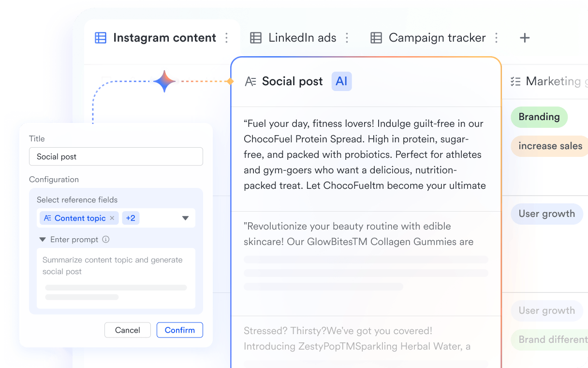Click the AI badge next to Social post
Viewport: 588px width, 368px height.
(341, 81)
